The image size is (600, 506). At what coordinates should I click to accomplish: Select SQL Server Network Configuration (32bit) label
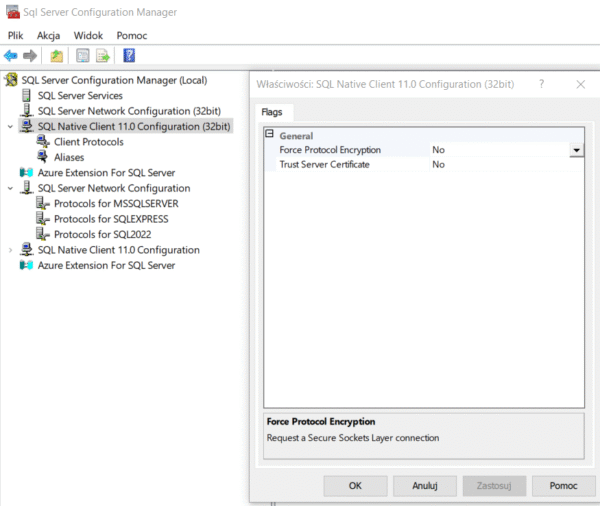click(129, 111)
